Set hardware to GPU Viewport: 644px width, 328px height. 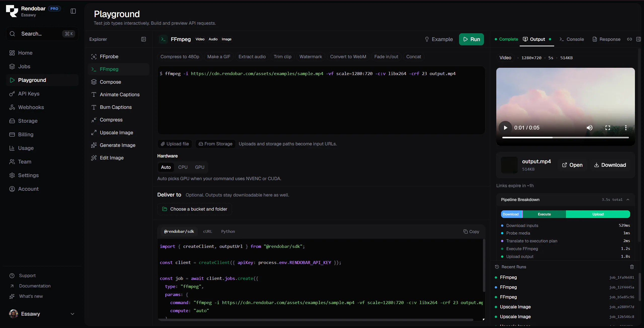(200, 167)
